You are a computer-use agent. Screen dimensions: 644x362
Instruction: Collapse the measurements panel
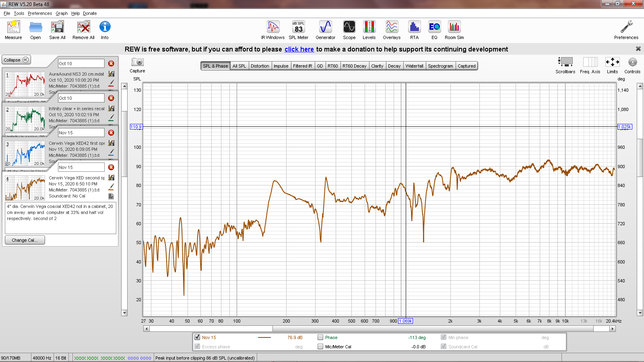[x=16, y=60]
